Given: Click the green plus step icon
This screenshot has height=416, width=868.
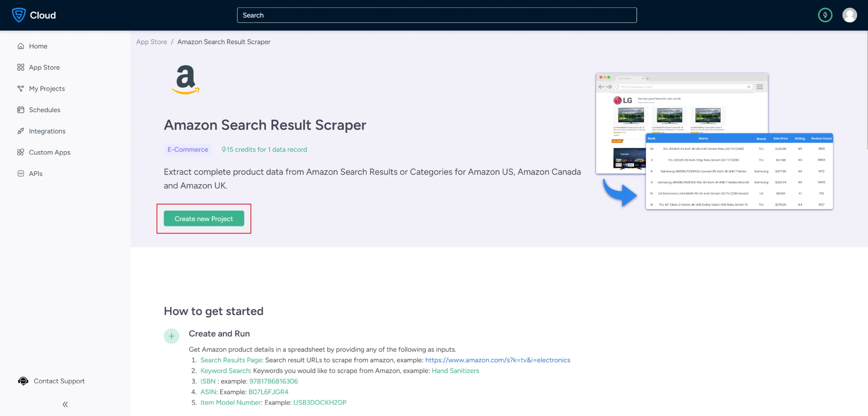Looking at the screenshot, I should (172, 336).
